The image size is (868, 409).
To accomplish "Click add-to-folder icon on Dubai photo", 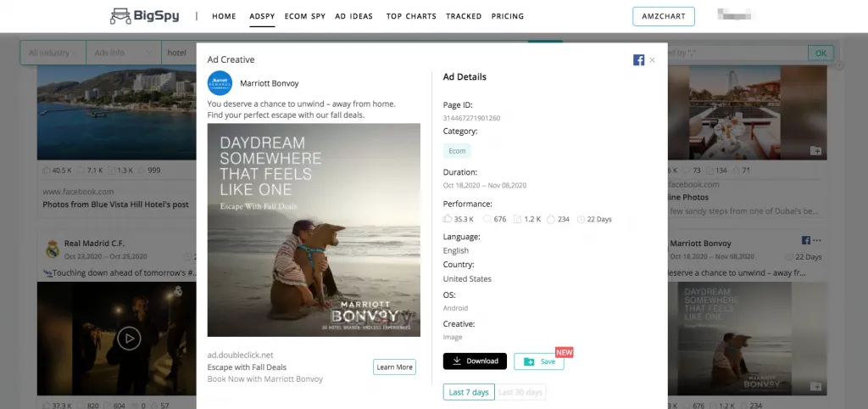I will pyautogui.click(x=815, y=150).
